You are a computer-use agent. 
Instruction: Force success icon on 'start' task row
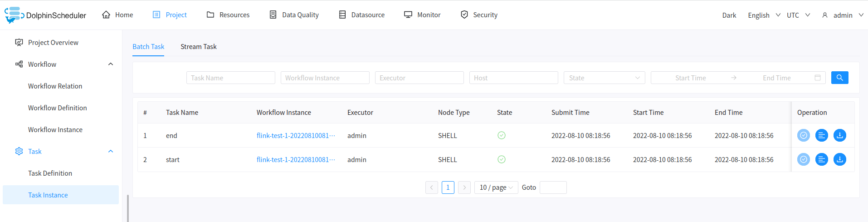tap(803, 159)
